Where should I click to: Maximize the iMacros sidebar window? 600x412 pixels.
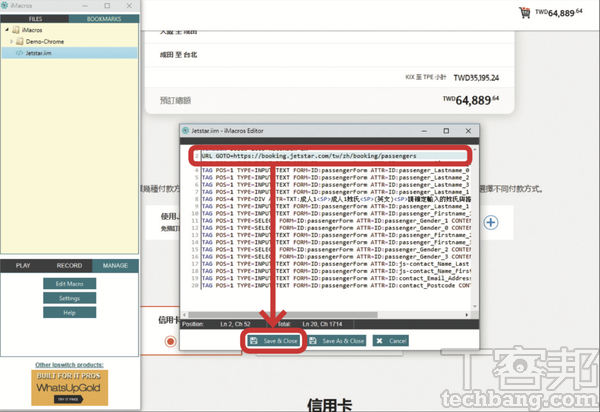107,6
